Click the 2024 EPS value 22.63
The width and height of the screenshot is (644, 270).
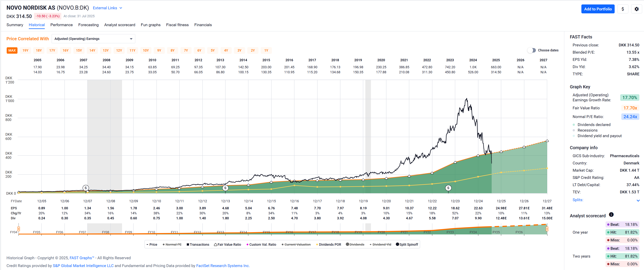(478, 208)
